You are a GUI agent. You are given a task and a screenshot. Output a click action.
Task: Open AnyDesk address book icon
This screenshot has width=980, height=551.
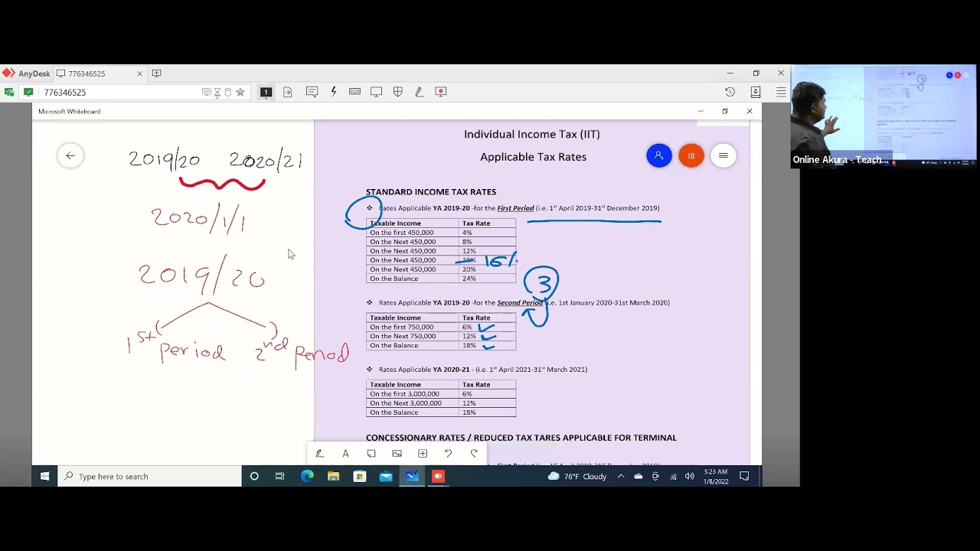click(756, 92)
